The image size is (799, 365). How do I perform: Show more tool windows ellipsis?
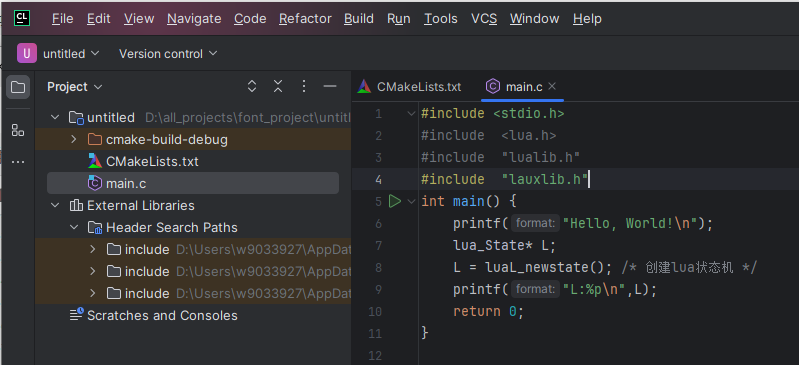(18, 162)
